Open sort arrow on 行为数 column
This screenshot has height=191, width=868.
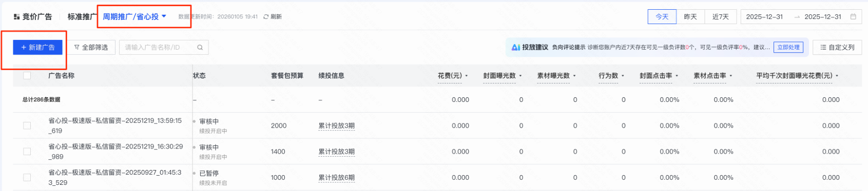[623, 76]
